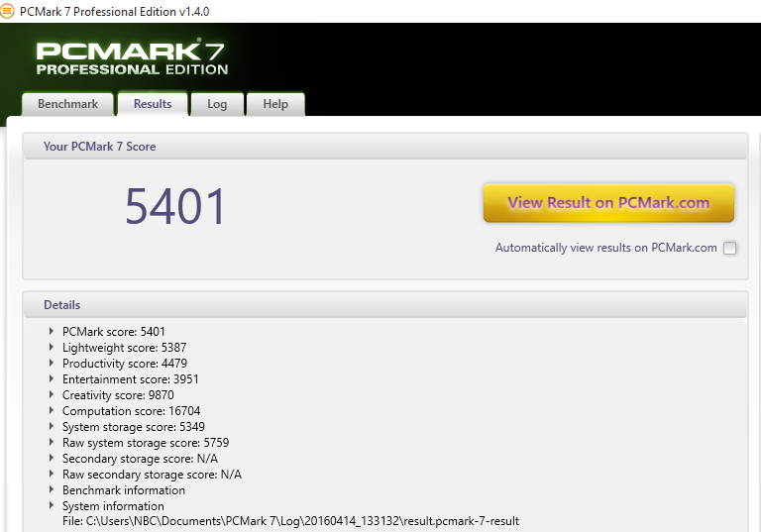Click the Your PCMark 7 Score header

(x=99, y=147)
